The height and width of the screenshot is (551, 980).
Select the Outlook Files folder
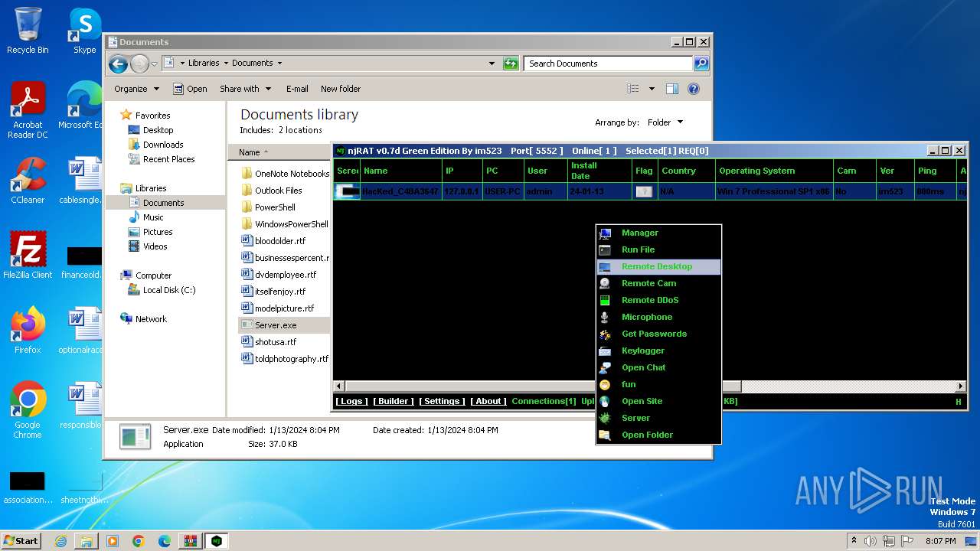278,191
